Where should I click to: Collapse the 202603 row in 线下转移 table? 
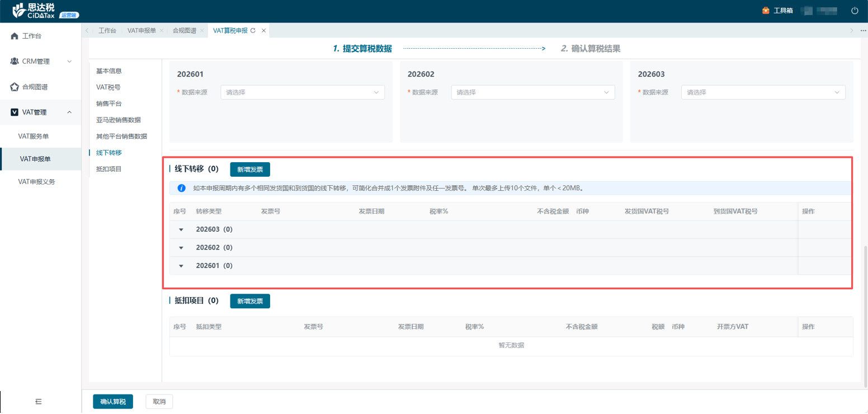(x=181, y=230)
